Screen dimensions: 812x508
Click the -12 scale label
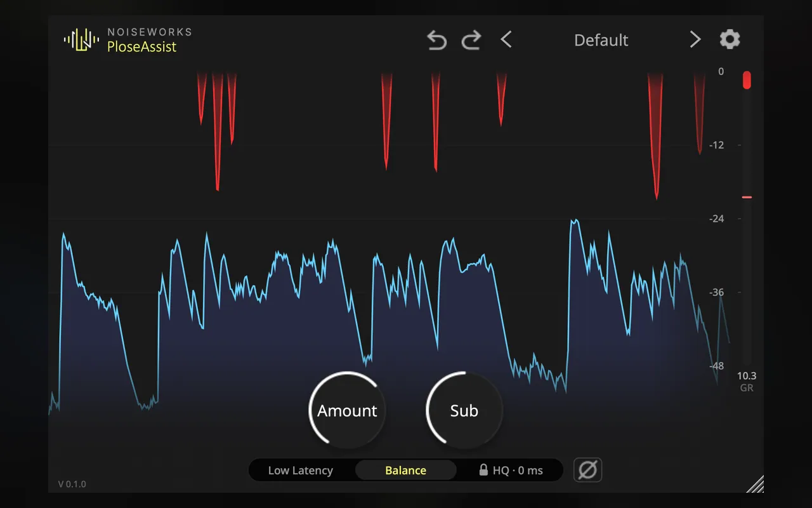pyautogui.click(x=716, y=145)
